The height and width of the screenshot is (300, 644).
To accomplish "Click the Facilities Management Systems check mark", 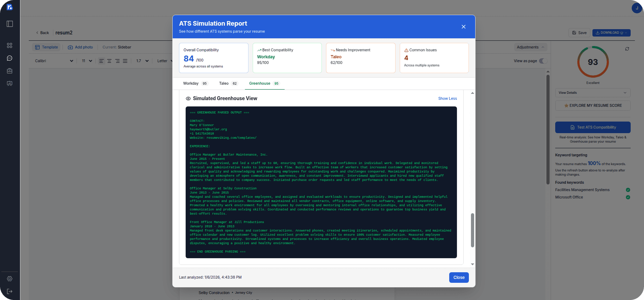I will click(628, 190).
